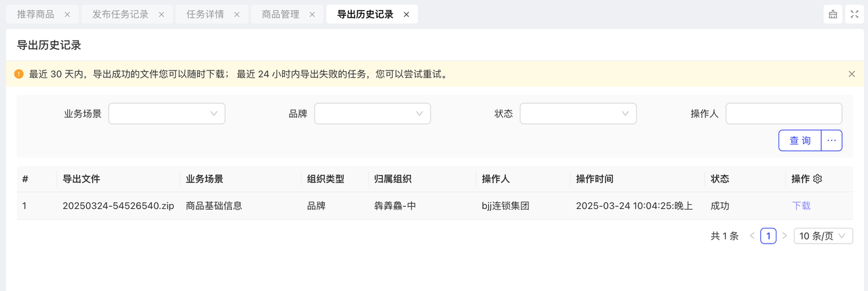Click 归属组织 column header

[x=393, y=179]
